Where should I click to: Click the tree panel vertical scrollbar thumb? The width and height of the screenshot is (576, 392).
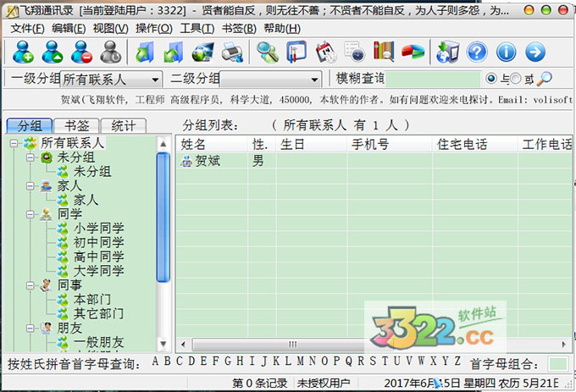pos(163,218)
